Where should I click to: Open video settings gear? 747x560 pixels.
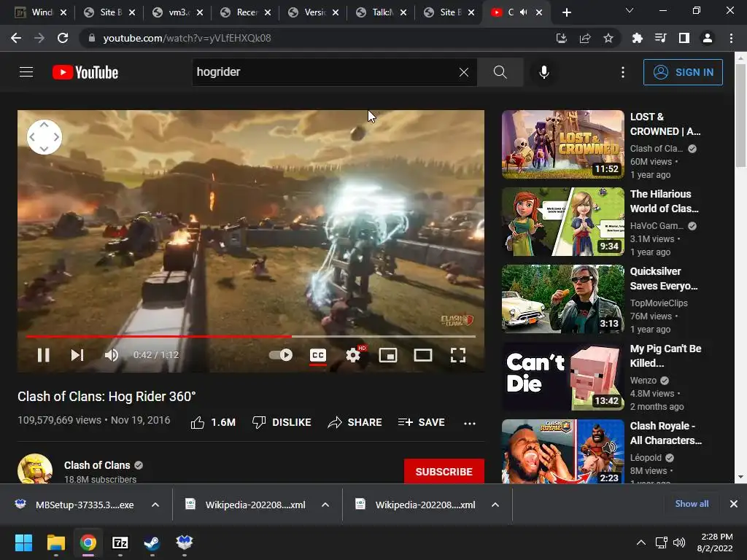[x=353, y=355]
